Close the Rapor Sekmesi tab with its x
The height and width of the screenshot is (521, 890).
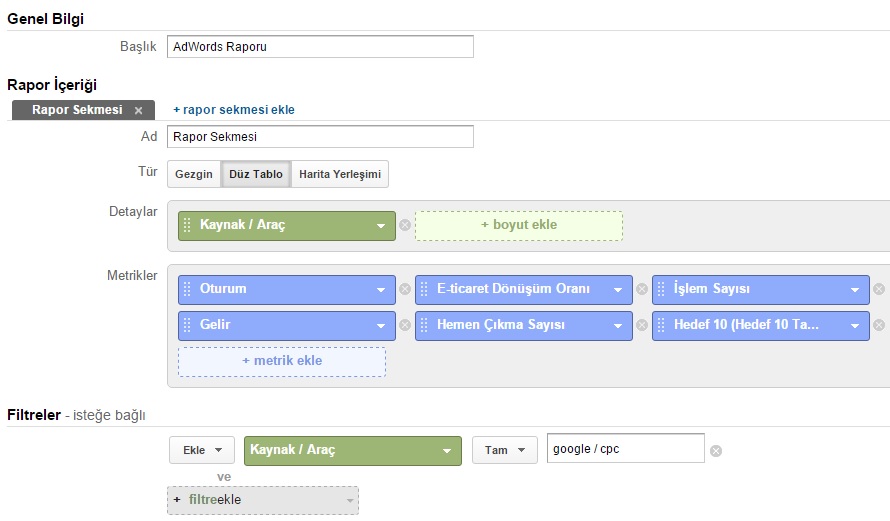[139, 110]
